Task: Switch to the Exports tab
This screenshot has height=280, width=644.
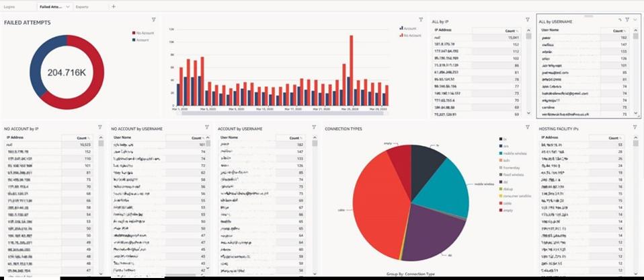Action: click(82, 7)
